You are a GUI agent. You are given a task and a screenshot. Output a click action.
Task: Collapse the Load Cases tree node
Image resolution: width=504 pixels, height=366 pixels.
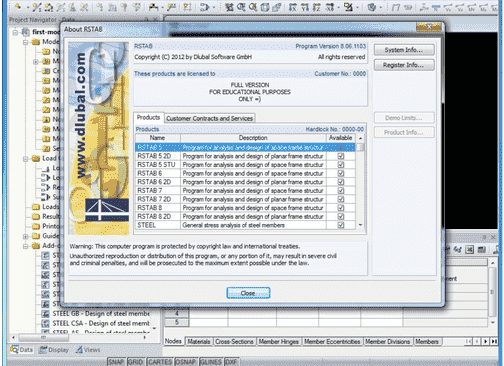point(26,159)
